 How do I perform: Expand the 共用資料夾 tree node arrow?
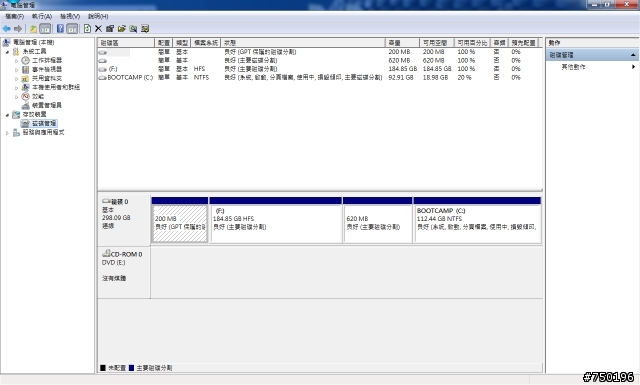[x=17, y=79]
